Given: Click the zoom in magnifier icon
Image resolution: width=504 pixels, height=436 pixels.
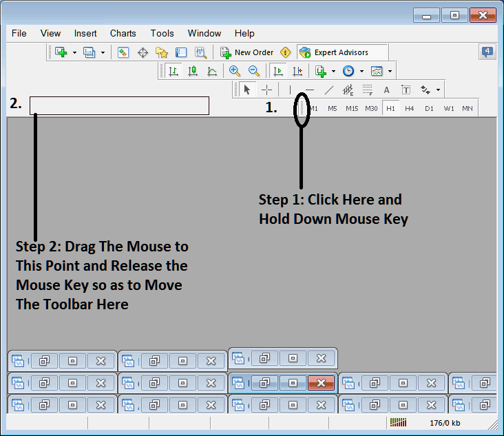Looking at the screenshot, I should (234, 71).
